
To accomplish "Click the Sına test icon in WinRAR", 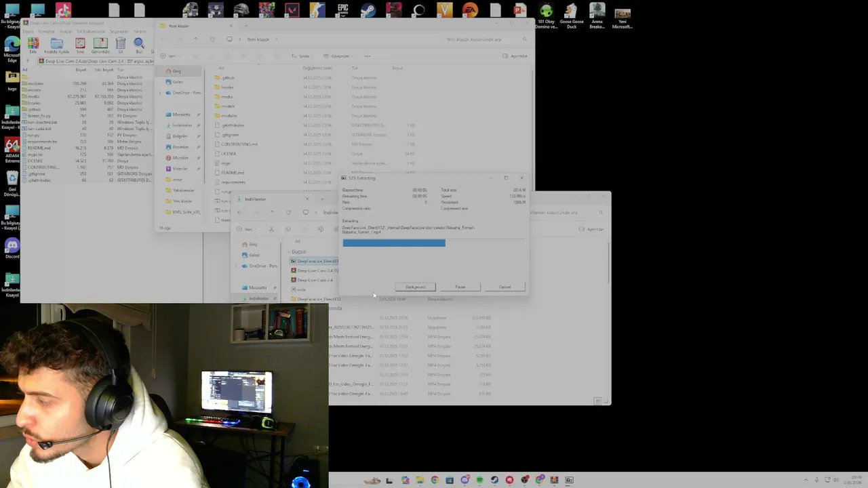I will pos(80,46).
